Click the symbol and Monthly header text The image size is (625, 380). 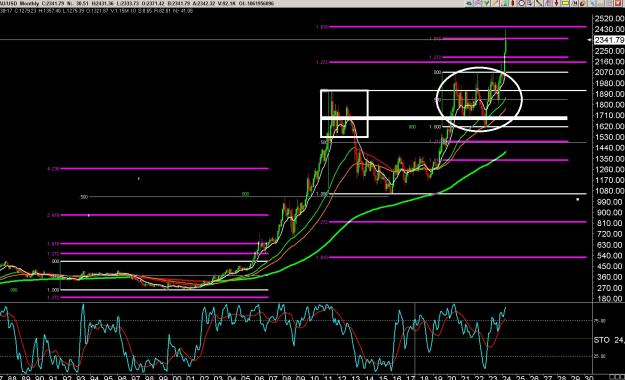[x=20, y=4]
